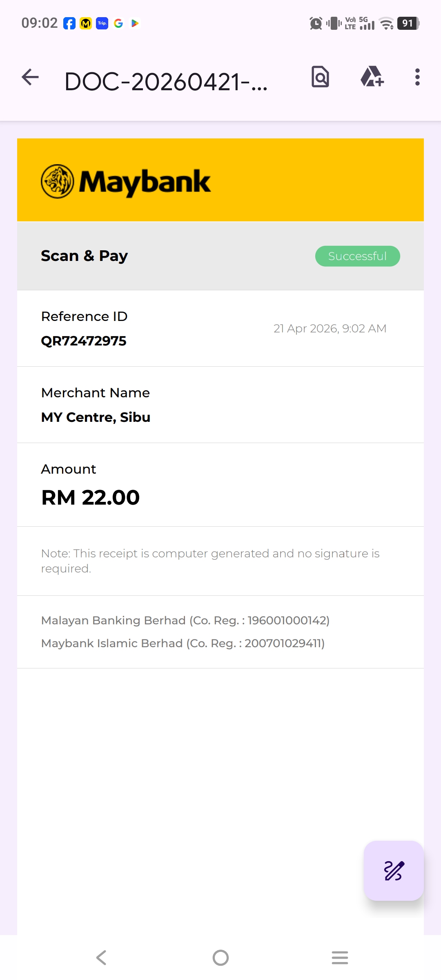
Task: Open the recent apps navigation button
Action: click(x=340, y=958)
